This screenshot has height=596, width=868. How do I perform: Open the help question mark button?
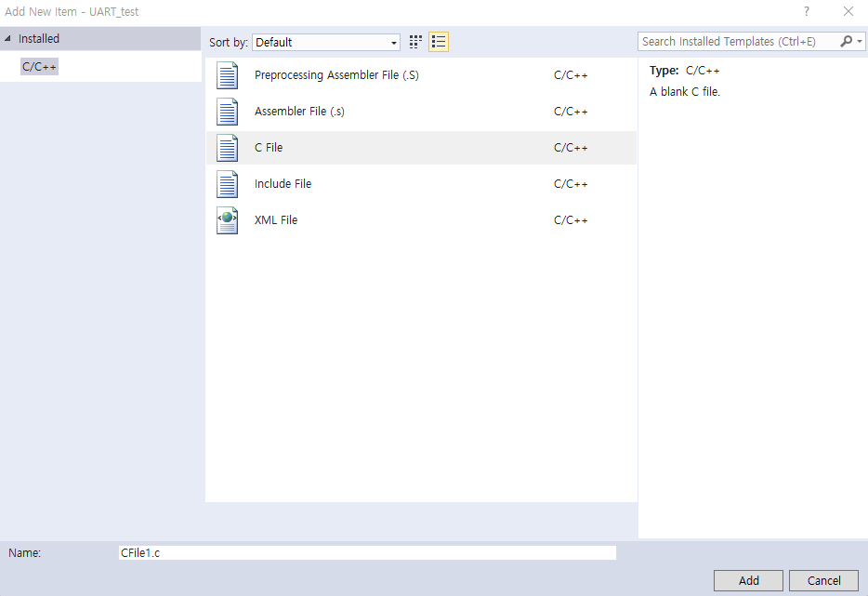tap(807, 11)
